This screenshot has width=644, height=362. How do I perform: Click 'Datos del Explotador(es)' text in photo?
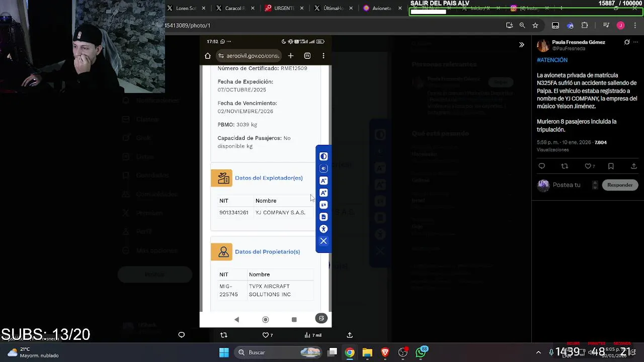point(269,178)
